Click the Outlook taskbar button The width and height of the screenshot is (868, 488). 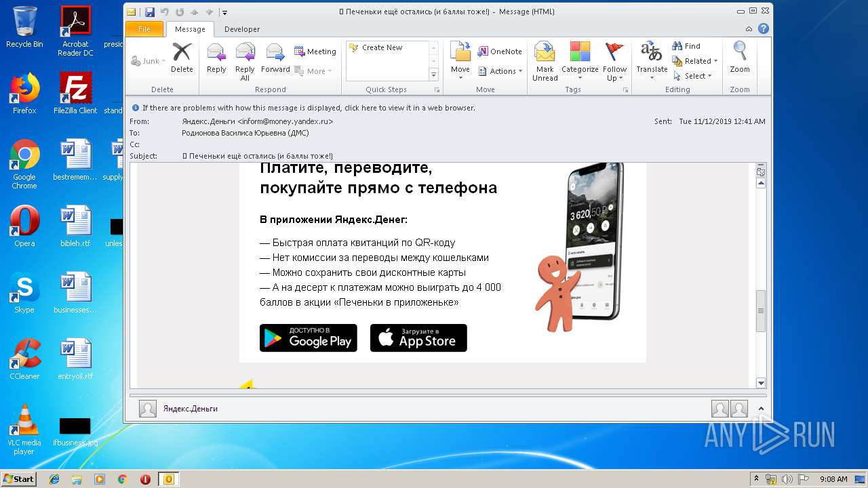tap(168, 479)
